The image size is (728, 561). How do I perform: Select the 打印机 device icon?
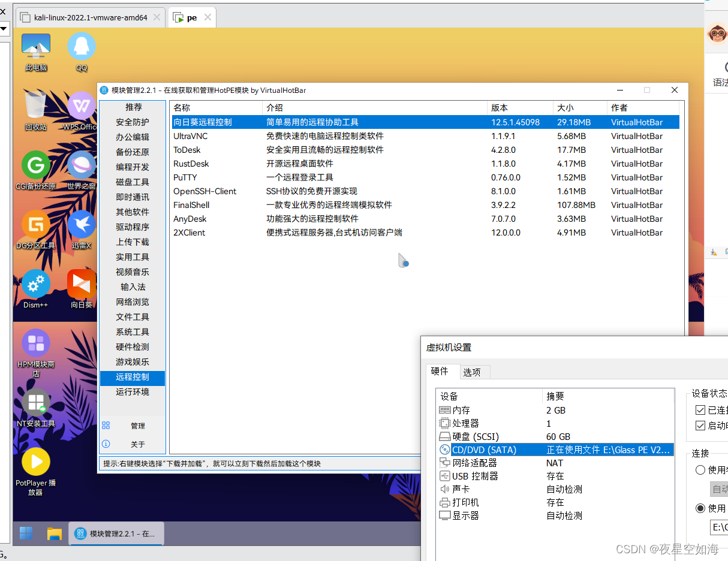pyautogui.click(x=445, y=502)
